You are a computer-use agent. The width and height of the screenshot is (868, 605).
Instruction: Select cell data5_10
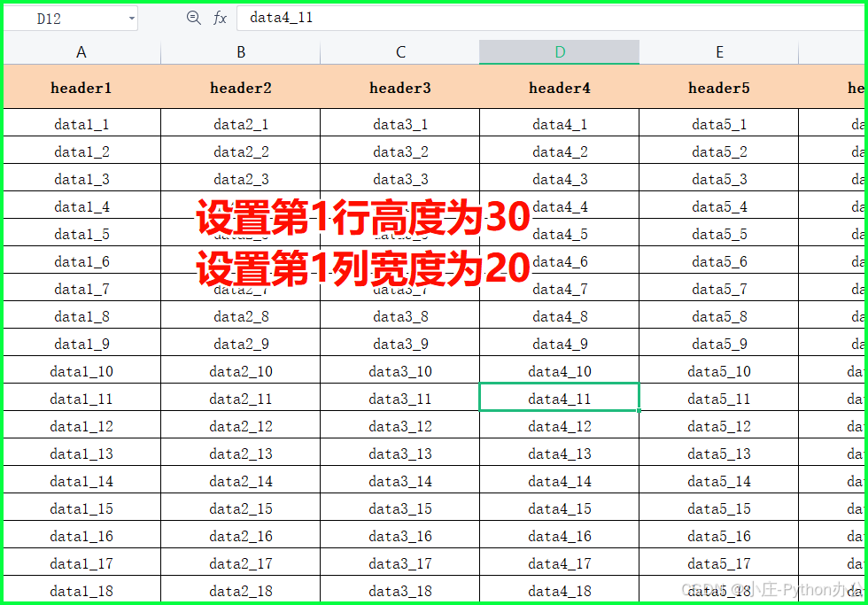coord(719,369)
